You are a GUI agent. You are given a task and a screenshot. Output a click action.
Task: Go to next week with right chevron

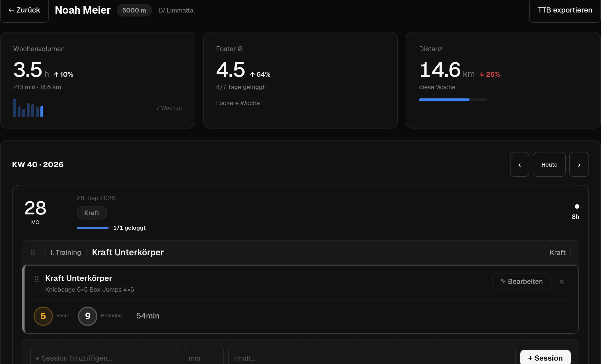point(579,164)
